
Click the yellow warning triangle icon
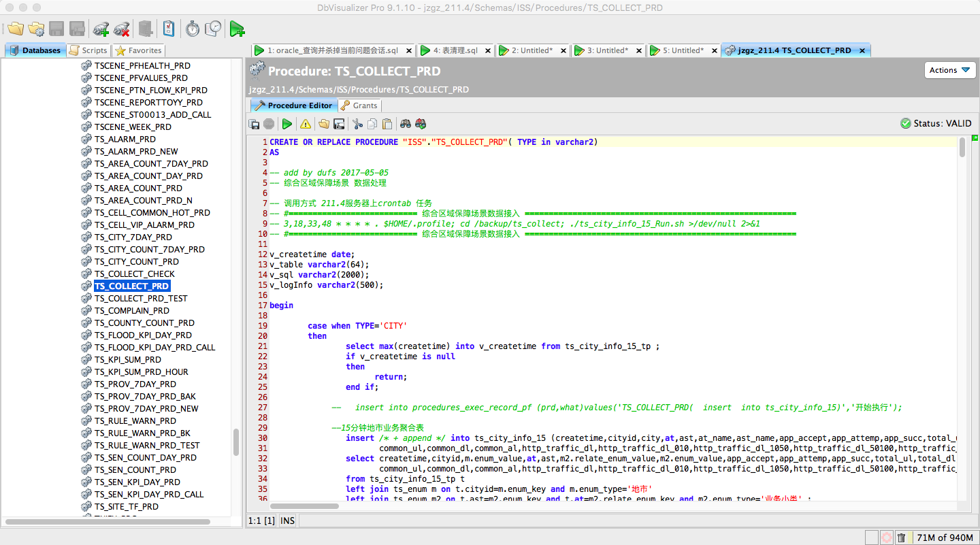pyautogui.click(x=306, y=124)
